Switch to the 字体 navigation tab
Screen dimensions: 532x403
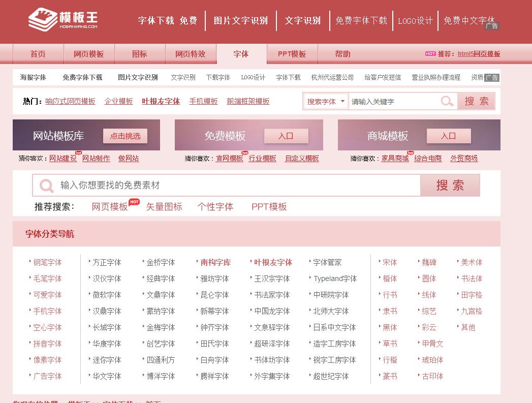241,53
